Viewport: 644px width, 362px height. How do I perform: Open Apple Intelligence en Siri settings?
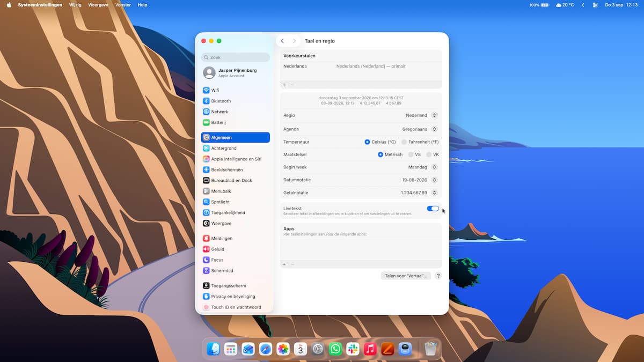point(235,159)
